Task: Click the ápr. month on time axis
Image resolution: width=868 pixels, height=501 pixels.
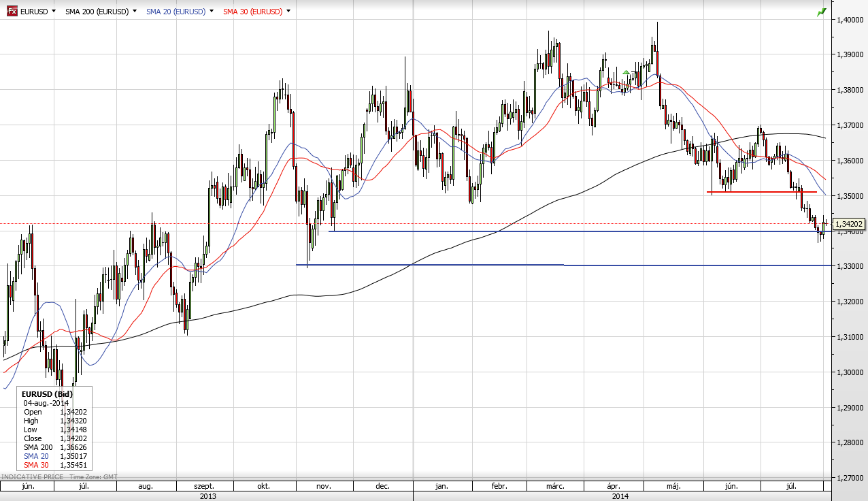Action: click(x=613, y=487)
